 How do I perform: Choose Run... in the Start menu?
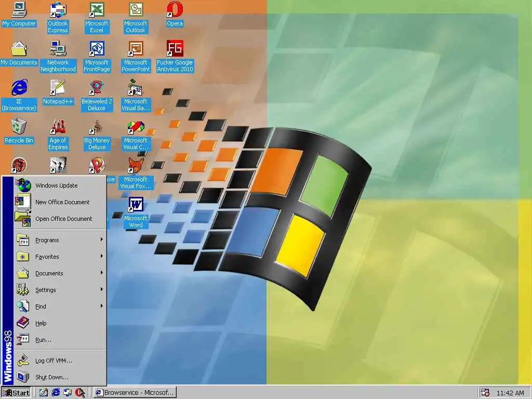pyautogui.click(x=60, y=340)
